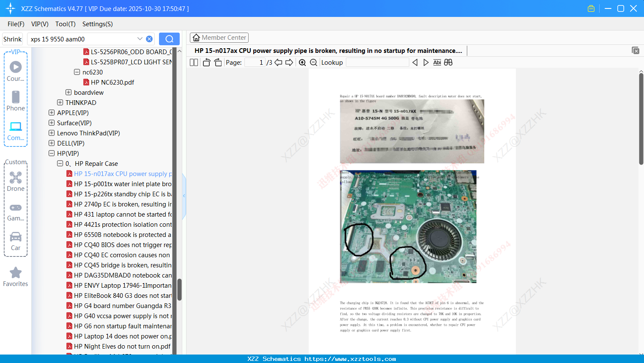Open HP 431 laptop cannot be started
The height and width of the screenshot is (363, 644).
(119, 214)
